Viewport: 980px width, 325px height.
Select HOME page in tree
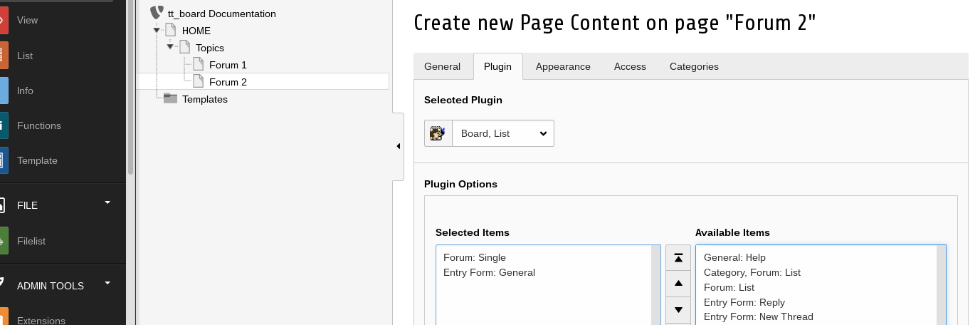(196, 31)
